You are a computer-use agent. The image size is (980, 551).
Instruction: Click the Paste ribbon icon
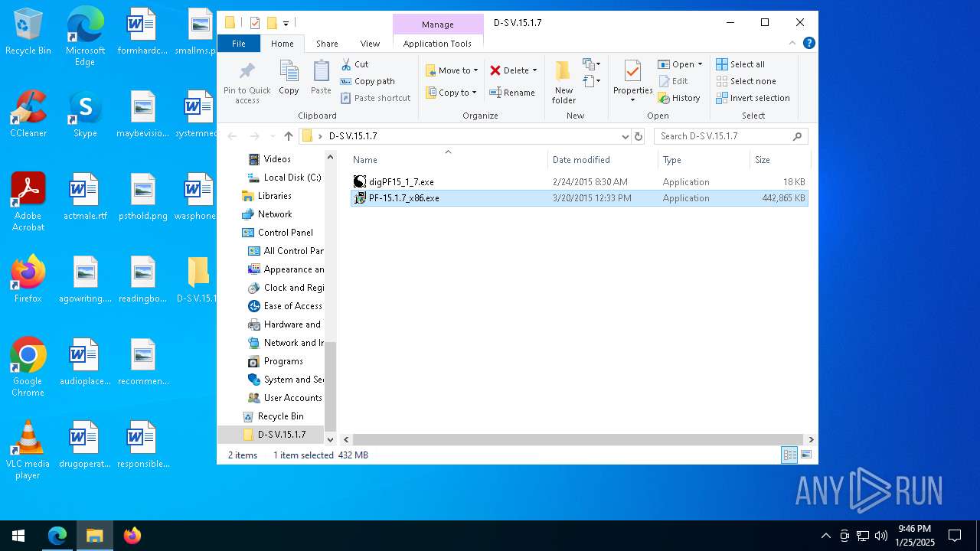(321, 78)
